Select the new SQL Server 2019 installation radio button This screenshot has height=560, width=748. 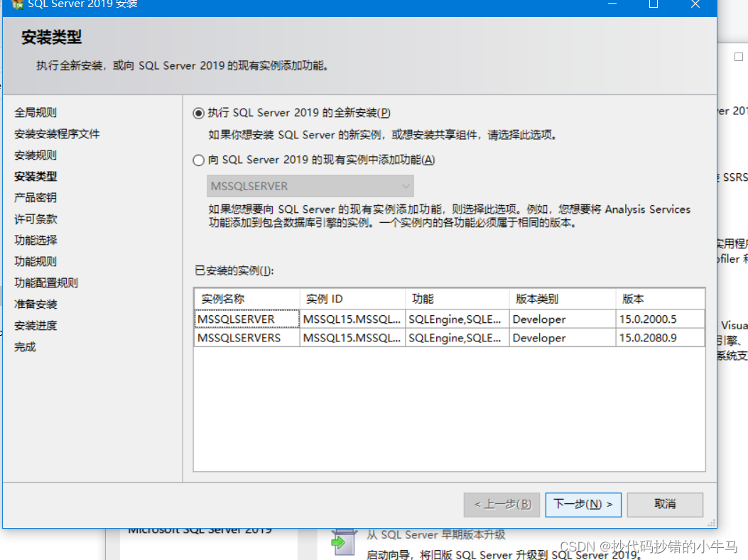(198, 113)
